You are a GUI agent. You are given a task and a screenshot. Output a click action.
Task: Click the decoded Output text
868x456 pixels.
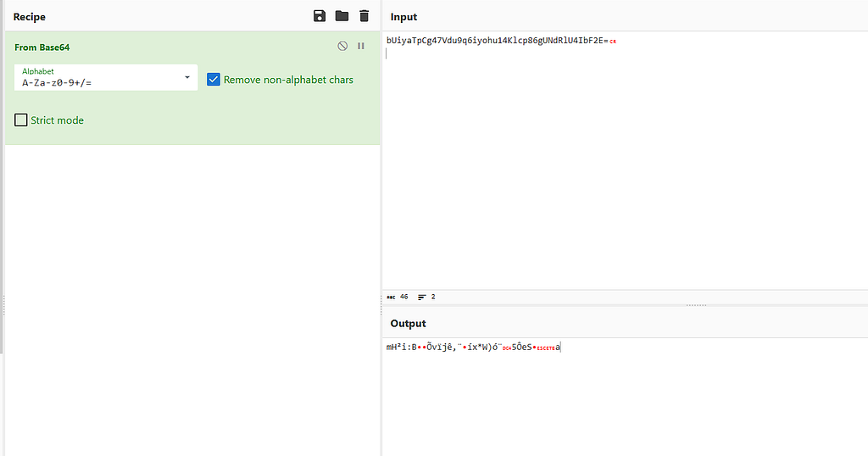click(473, 347)
